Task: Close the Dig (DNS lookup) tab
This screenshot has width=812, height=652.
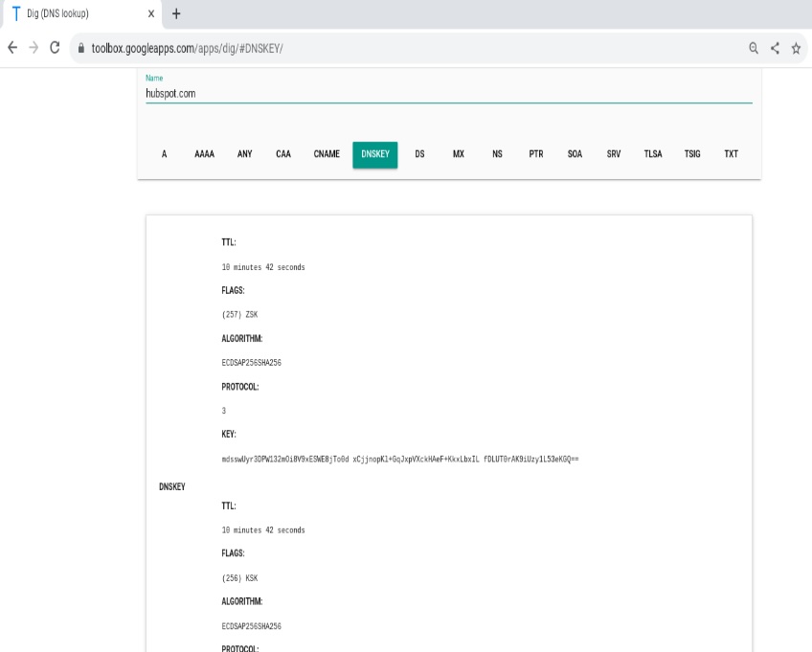Action: coord(150,13)
